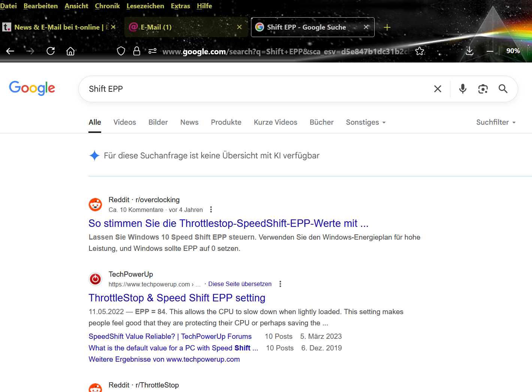The width and height of the screenshot is (532, 392).
Task: Switch to News results
Action: tap(189, 122)
